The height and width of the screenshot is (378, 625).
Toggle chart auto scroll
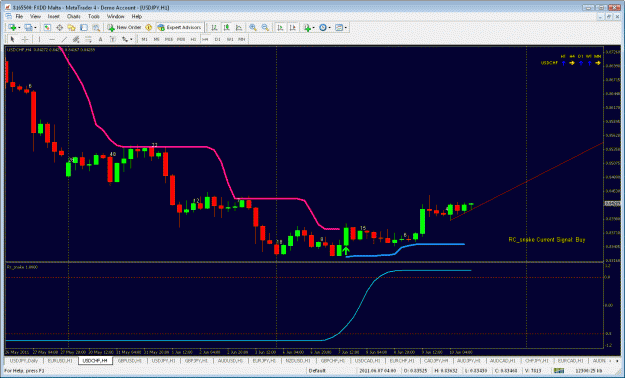pyautogui.click(x=280, y=28)
